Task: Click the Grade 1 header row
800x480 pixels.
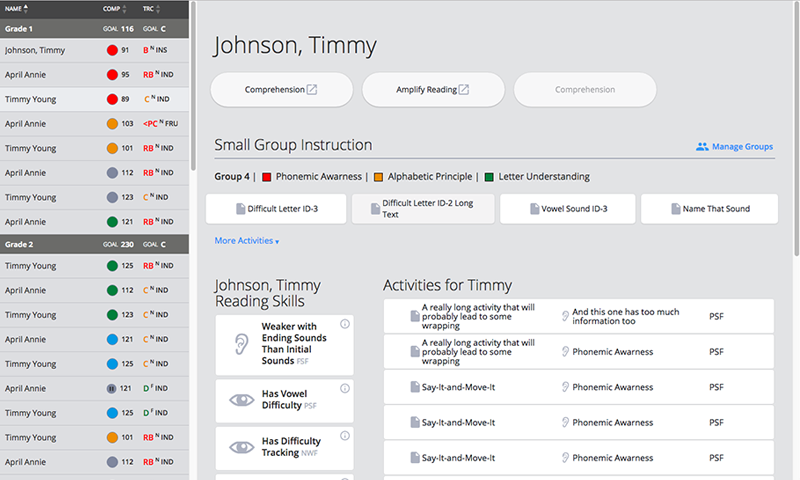Action: [x=94, y=29]
